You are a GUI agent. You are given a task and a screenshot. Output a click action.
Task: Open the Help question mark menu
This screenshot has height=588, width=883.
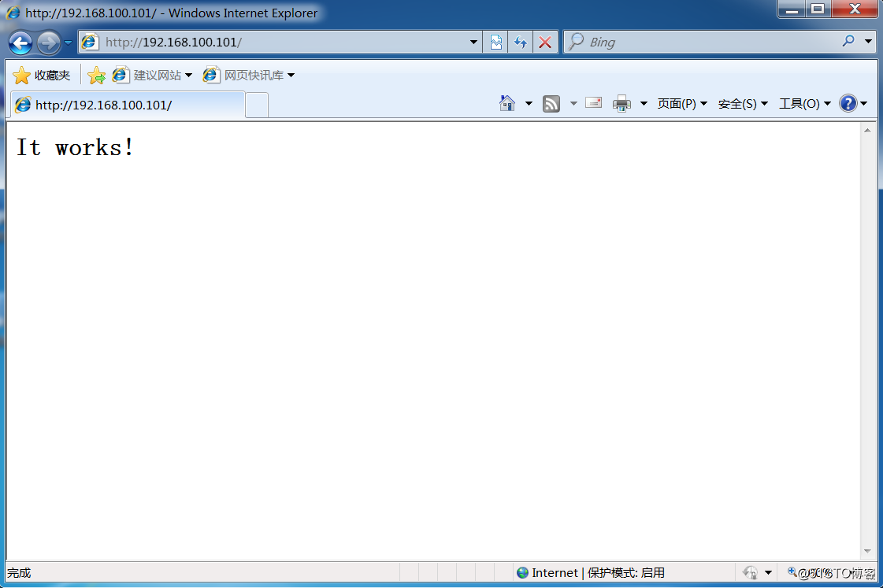tap(853, 104)
